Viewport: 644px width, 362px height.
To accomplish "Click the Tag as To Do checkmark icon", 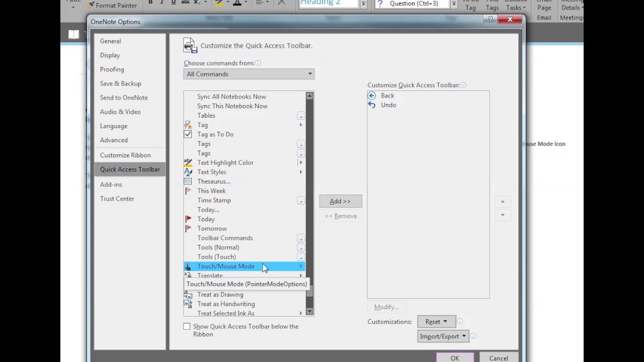I will [188, 134].
